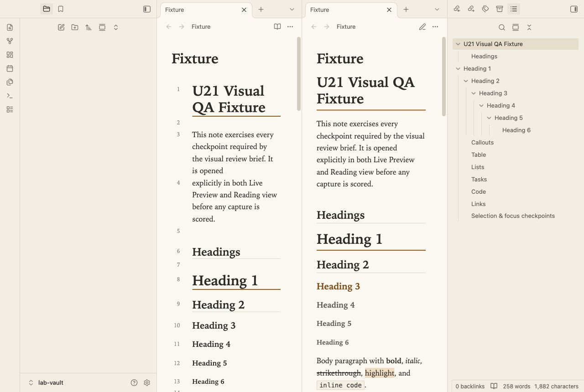Collapse all outline headings
This screenshot has width=584, height=392.
pos(529,27)
